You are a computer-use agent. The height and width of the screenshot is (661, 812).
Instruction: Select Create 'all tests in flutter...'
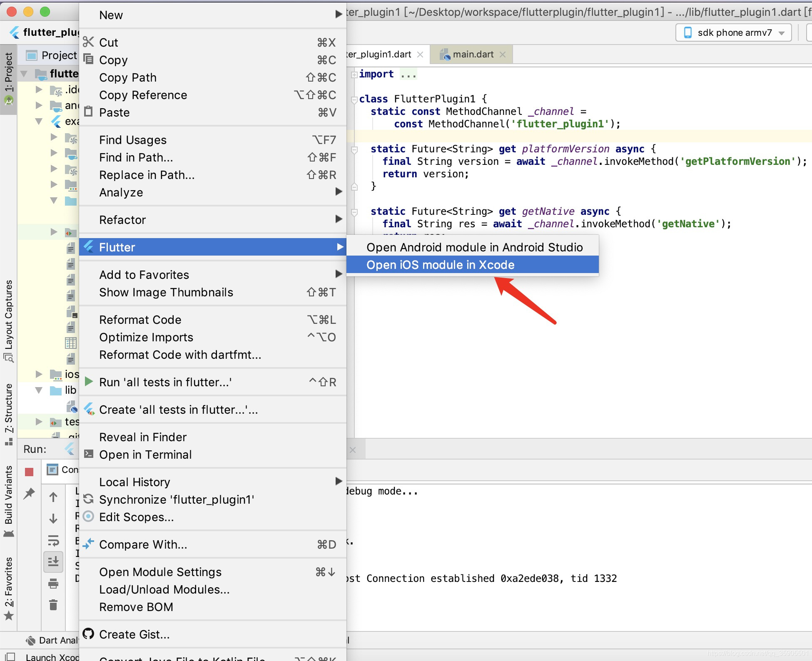point(213,410)
